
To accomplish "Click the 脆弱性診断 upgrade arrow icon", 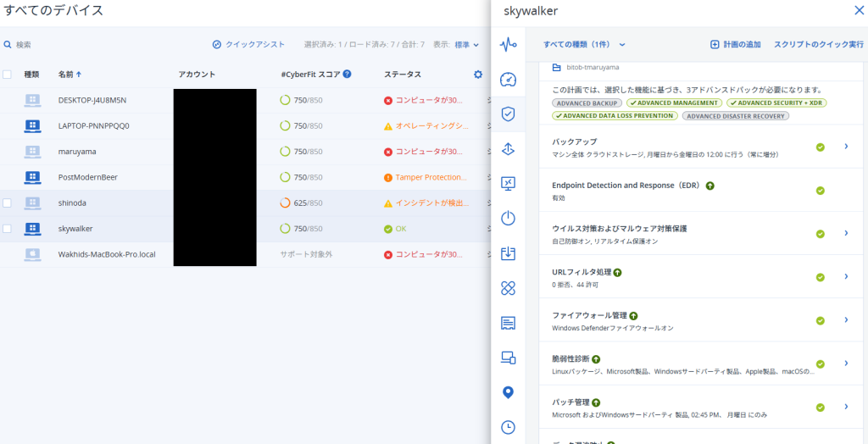I will coord(596,359).
